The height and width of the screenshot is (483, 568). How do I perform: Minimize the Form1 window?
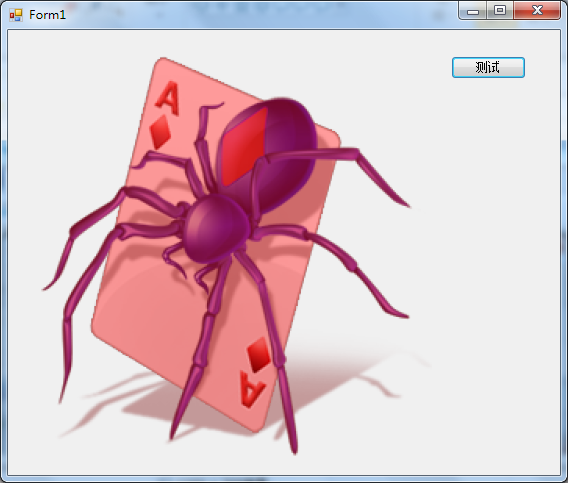[473, 11]
